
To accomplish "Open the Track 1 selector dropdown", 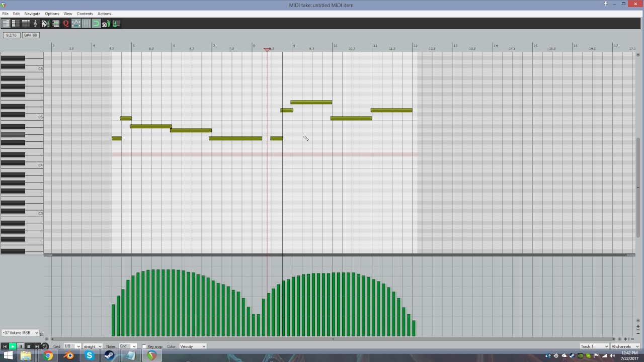I will [594, 346].
